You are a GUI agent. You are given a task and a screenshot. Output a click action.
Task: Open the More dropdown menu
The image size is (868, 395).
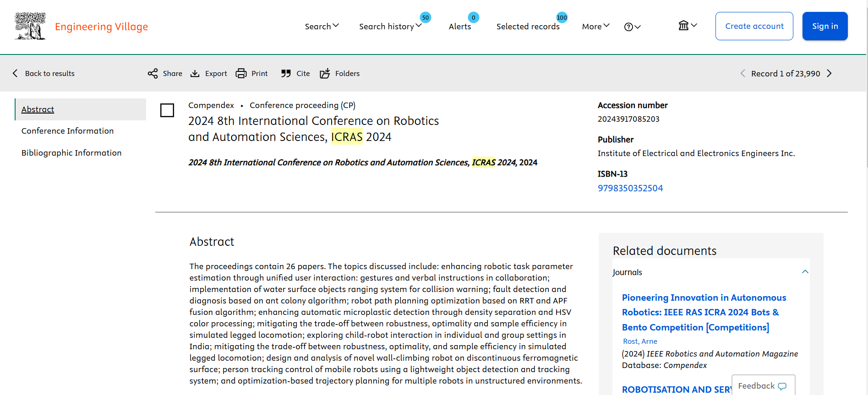(595, 27)
